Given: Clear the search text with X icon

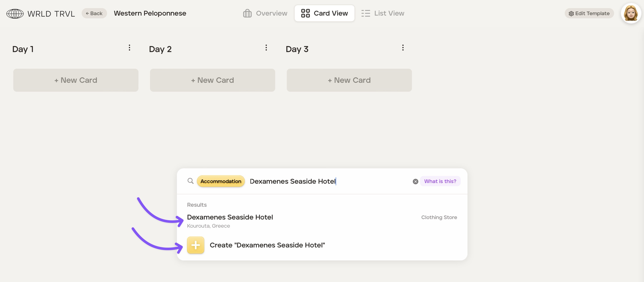Looking at the screenshot, I should [x=415, y=182].
